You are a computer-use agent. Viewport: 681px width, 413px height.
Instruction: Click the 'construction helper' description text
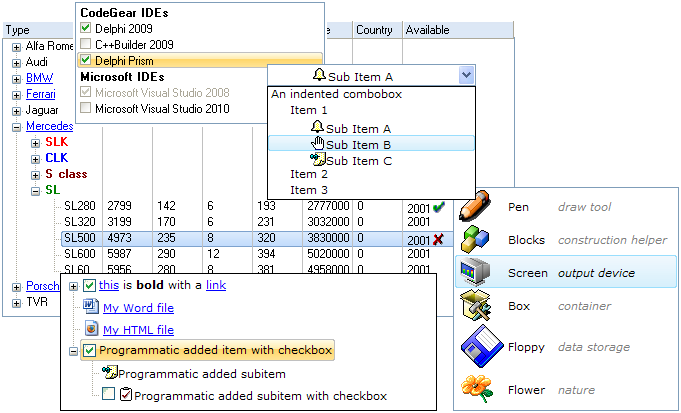tap(612, 240)
